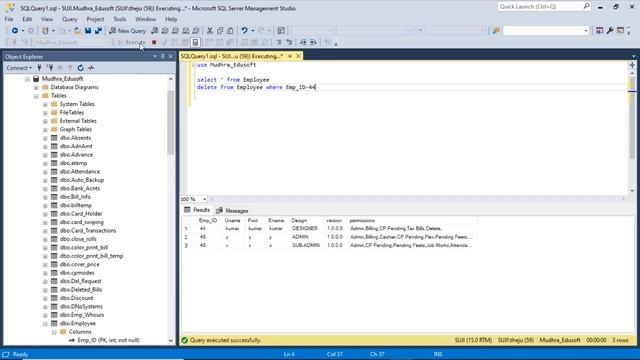Click the Emp_ID column header in results

click(x=208, y=220)
